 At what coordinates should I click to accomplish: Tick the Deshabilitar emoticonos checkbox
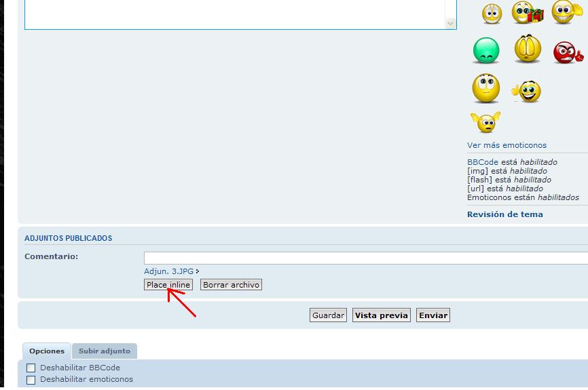pyautogui.click(x=31, y=381)
